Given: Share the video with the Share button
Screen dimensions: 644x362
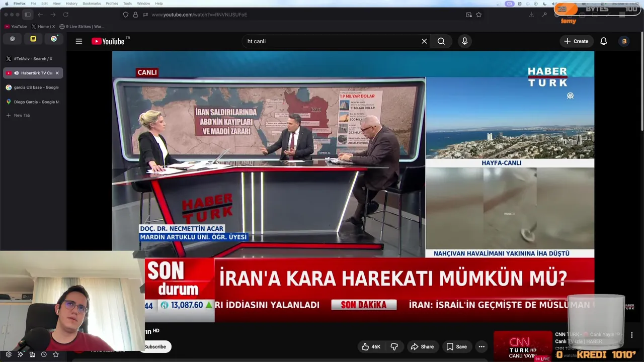Looking at the screenshot, I should point(422,346).
